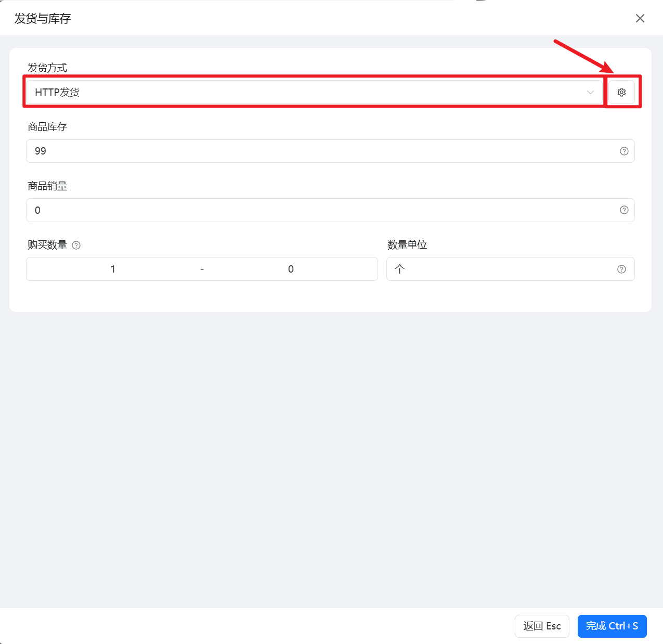Open the HTTP发货 delivery settings gear icon
The width and height of the screenshot is (663, 644).
click(621, 92)
